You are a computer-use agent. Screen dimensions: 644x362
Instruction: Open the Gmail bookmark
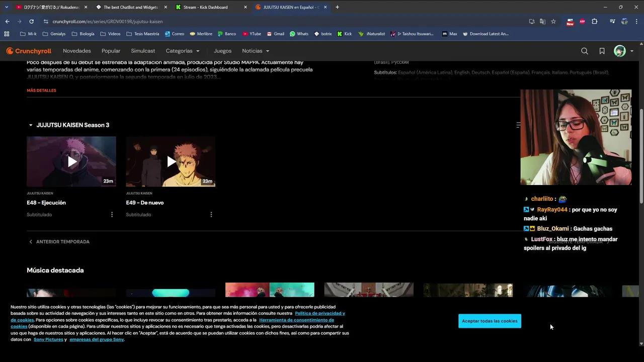[276, 34]
